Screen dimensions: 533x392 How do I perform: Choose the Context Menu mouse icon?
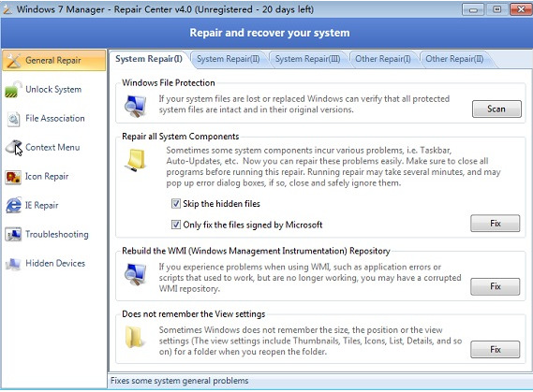coord(14,148)
